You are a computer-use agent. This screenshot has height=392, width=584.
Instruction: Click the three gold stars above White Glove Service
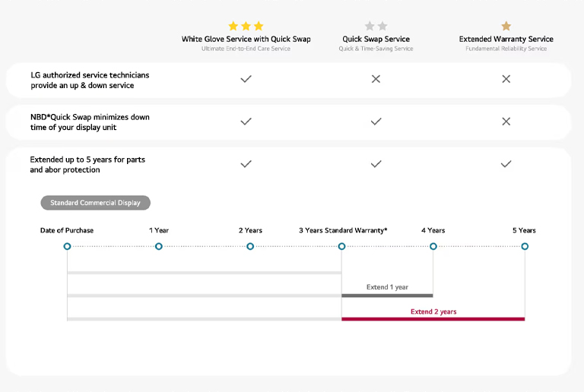(246, 26)
